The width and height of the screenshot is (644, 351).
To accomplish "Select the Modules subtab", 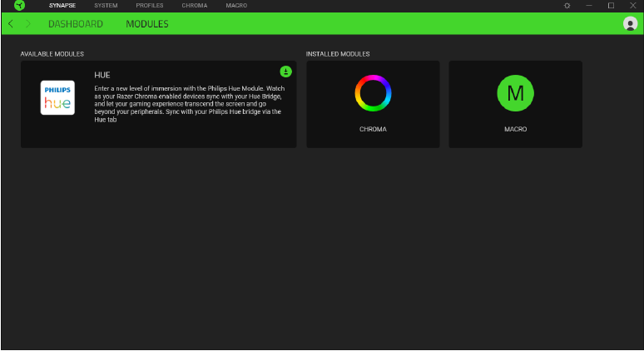I will [147, 24].
